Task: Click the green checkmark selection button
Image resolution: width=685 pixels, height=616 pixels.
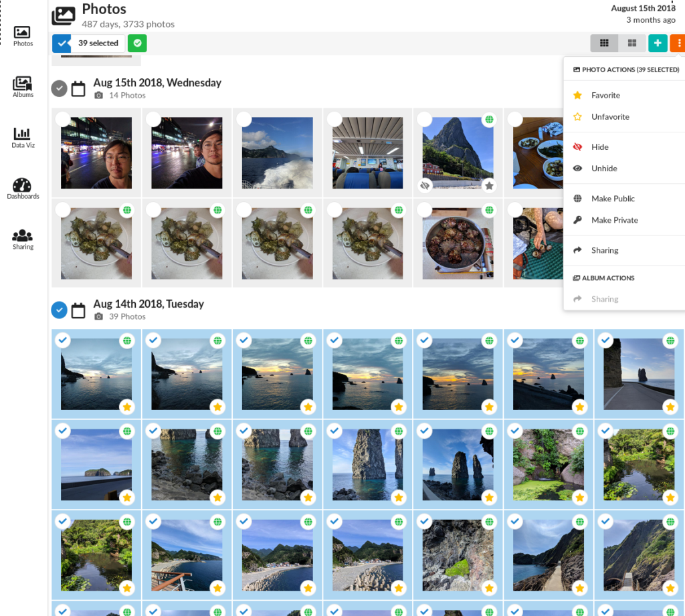Action: 137,43
